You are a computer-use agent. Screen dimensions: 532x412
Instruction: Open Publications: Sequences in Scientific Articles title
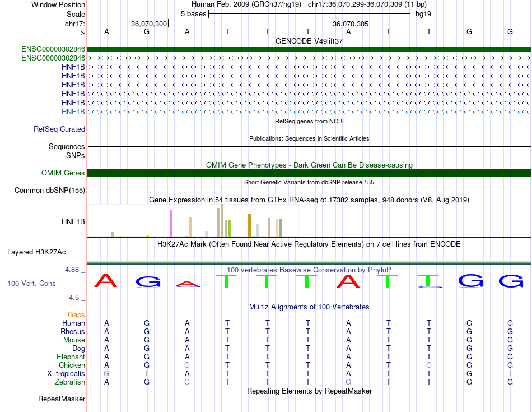click(309, 138)
